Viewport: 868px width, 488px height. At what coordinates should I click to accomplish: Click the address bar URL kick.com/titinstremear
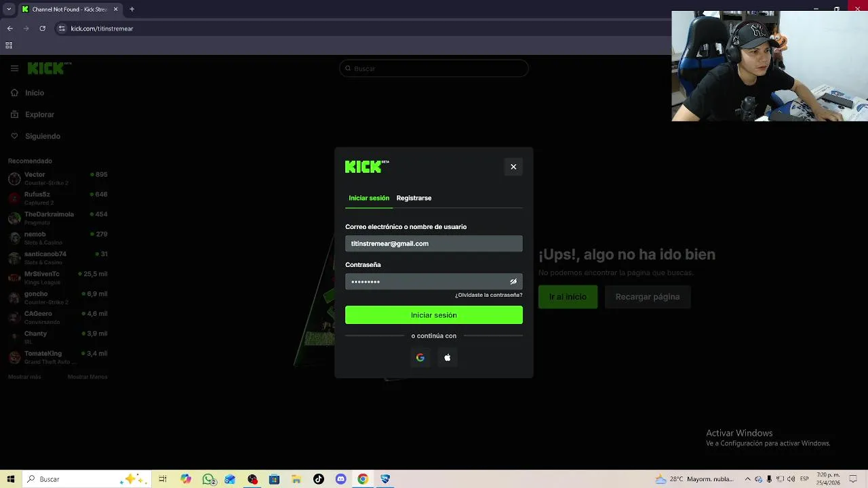pyautogui.click(x=102, y=28)
